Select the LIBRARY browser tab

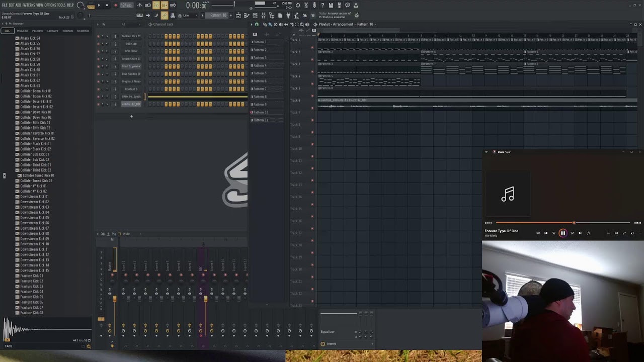[53, 31]
